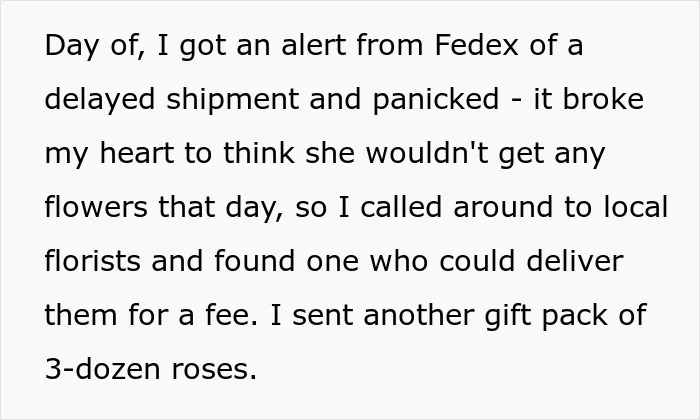Click on the word "heart"

tap(137, 153)
